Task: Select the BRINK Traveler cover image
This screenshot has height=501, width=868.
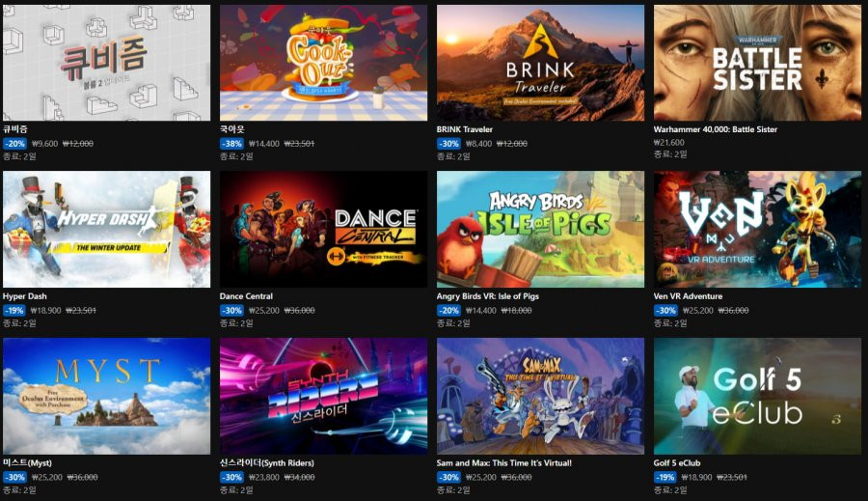Action: pyautogui.click(x=540, y=63)
